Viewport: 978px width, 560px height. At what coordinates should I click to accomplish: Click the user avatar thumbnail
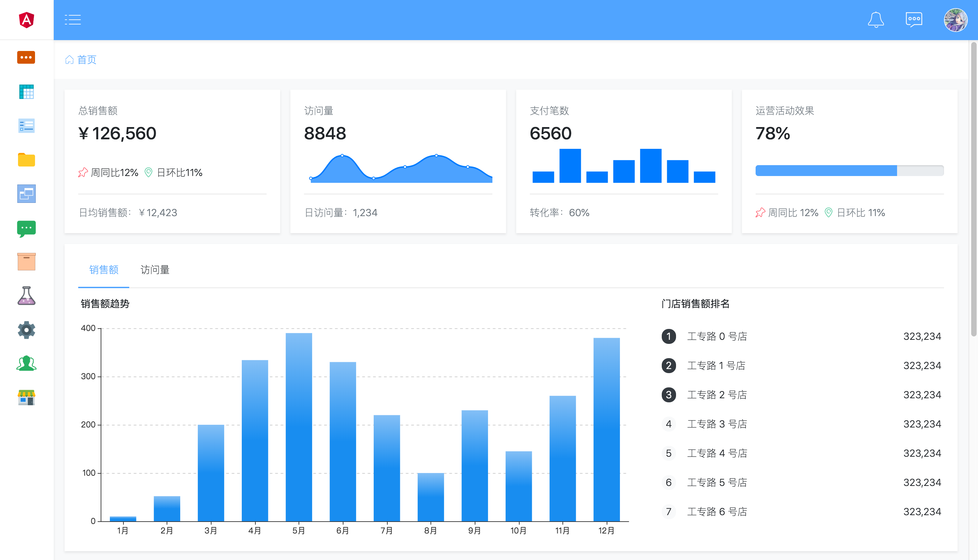coord(955,20)
